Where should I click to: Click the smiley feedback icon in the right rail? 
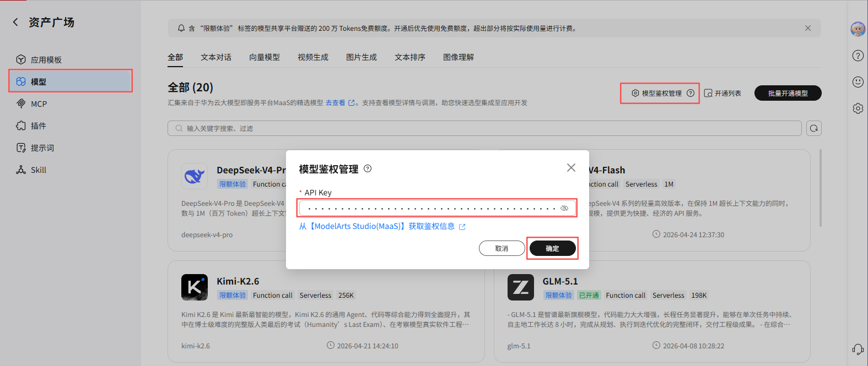tap(858, 82)
